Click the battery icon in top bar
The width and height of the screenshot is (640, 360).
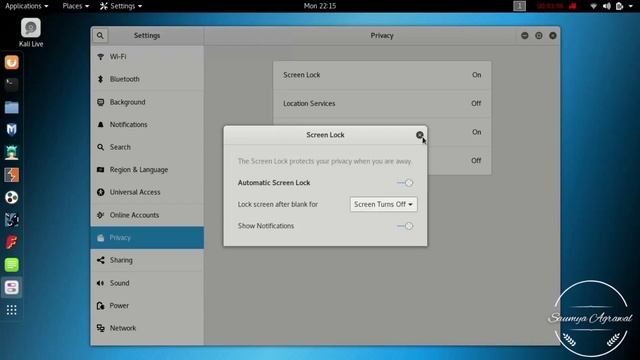620,6
